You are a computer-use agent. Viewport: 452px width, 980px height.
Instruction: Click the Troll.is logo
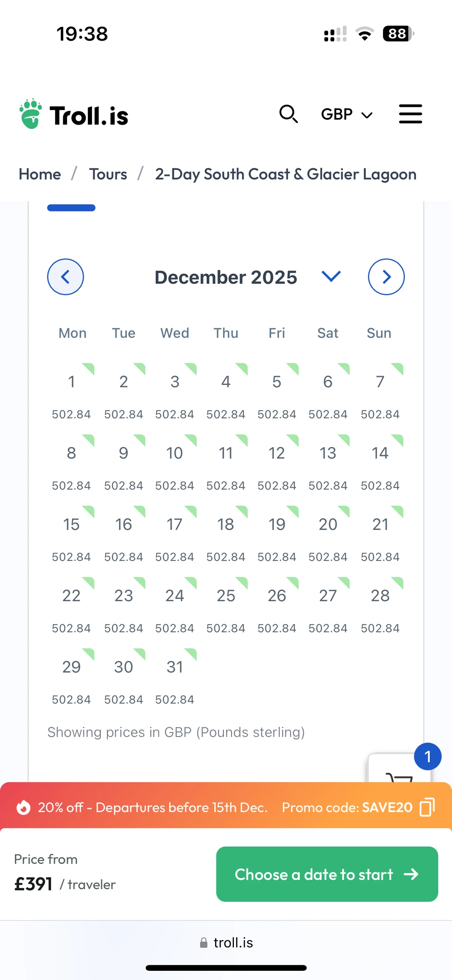[x=74, y=115]
